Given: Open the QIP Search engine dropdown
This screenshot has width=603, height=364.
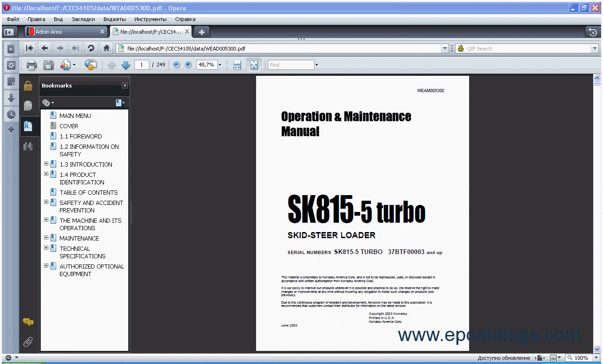Looking at the screenshot, I should click(x=595, y=48).
